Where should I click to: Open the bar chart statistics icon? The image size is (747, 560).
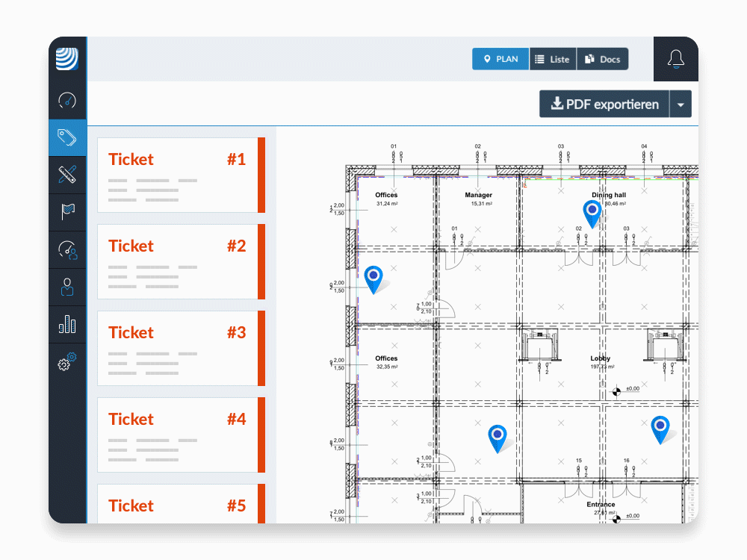pyautogui.click(x=67, y=324)
